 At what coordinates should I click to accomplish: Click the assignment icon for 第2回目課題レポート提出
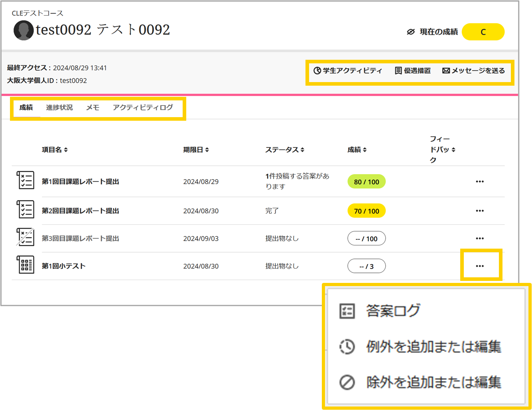tap(26, 209)
